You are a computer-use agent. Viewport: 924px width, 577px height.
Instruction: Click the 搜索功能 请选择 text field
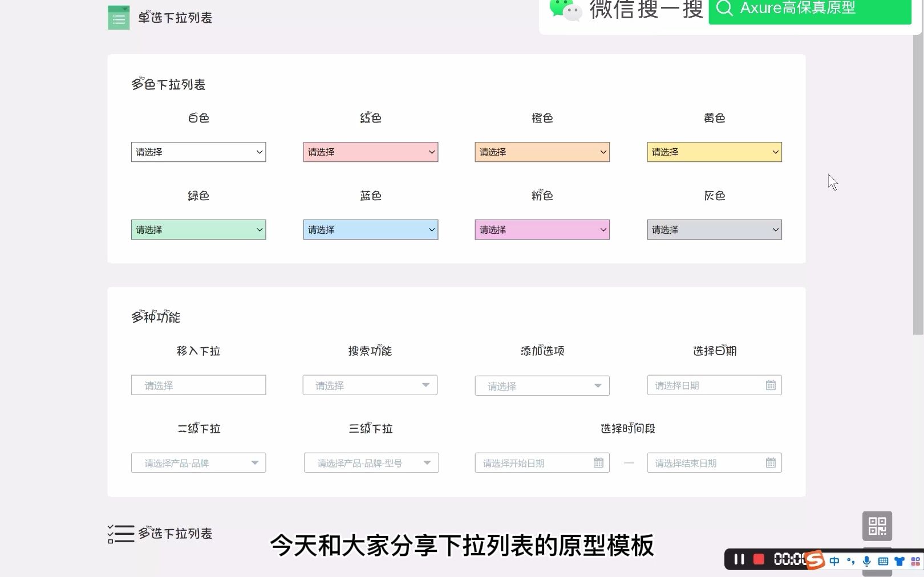point(370,385)
